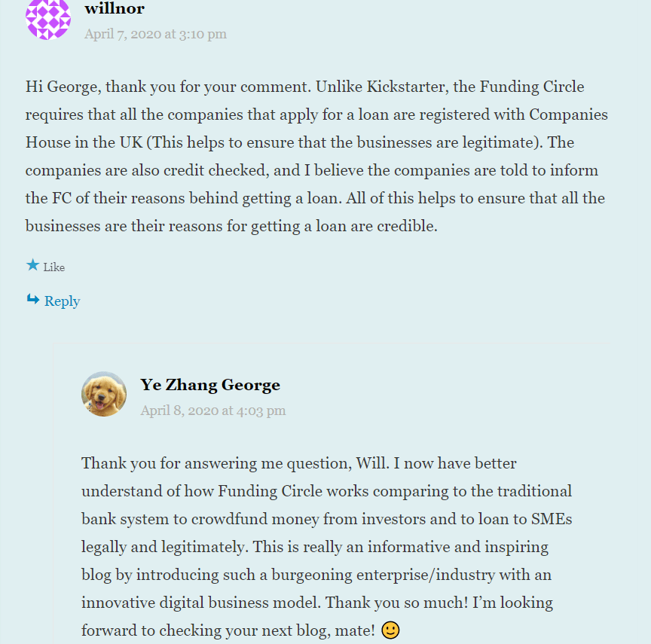Open the April 8, 2020 comment permalink
This screenshot has width=651, height=644.
pos(213,411)
